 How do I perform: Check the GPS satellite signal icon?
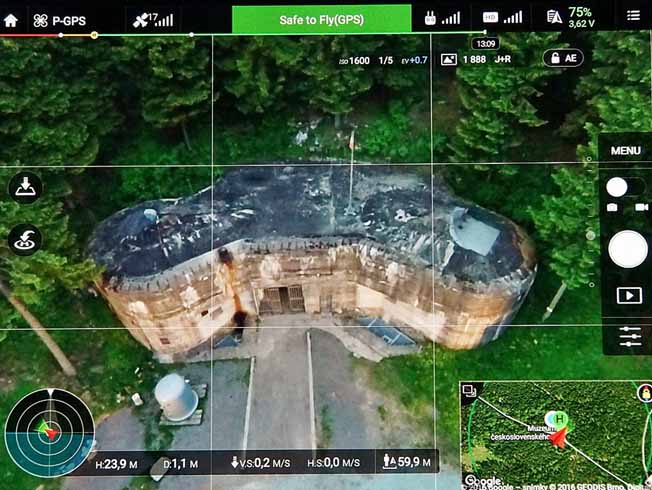(x=153, y=20)
